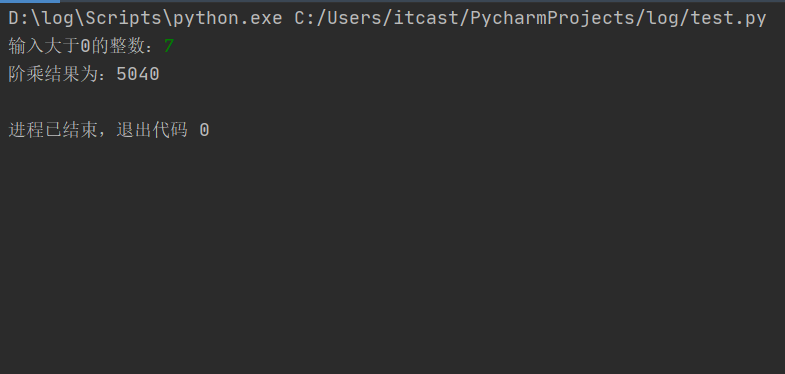Click the factorial result 5040
The image size is (785, 374).
[138, 75]
